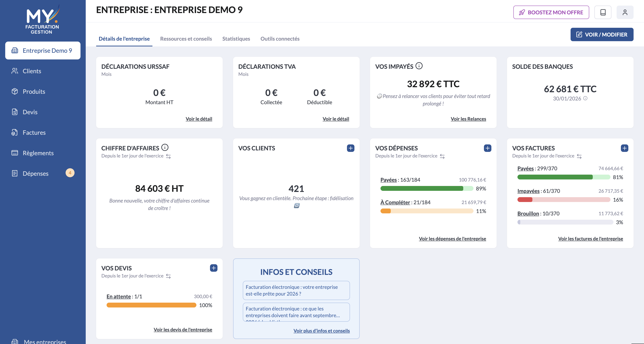Go to Règlements in sidebar

pyautogui.click(x=43, y=153)
